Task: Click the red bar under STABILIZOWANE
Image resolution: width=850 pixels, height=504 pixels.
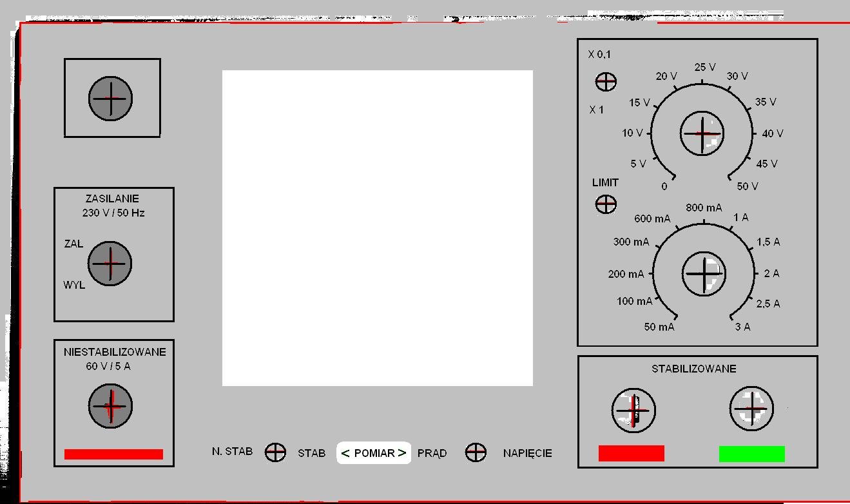Action: click(x=631, y=454)
